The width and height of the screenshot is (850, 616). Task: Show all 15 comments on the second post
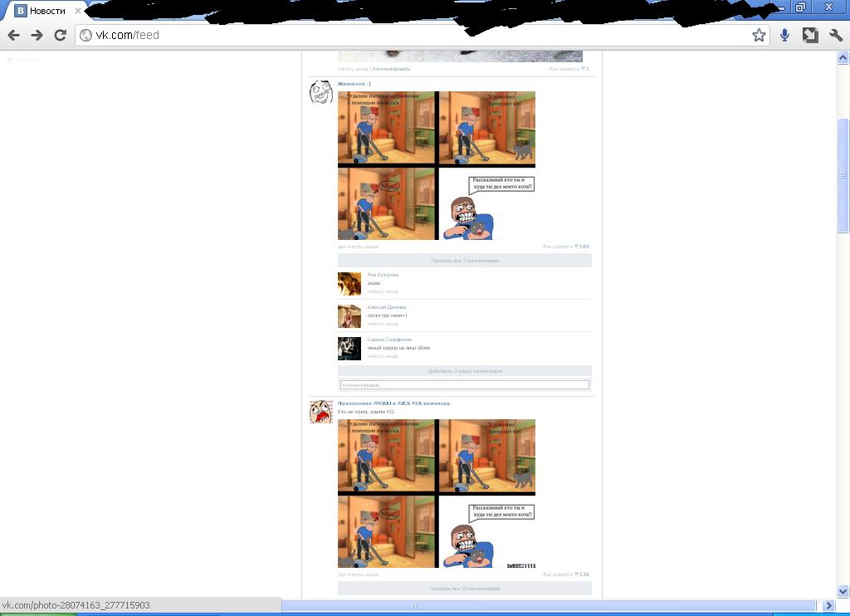pos(465,589)
